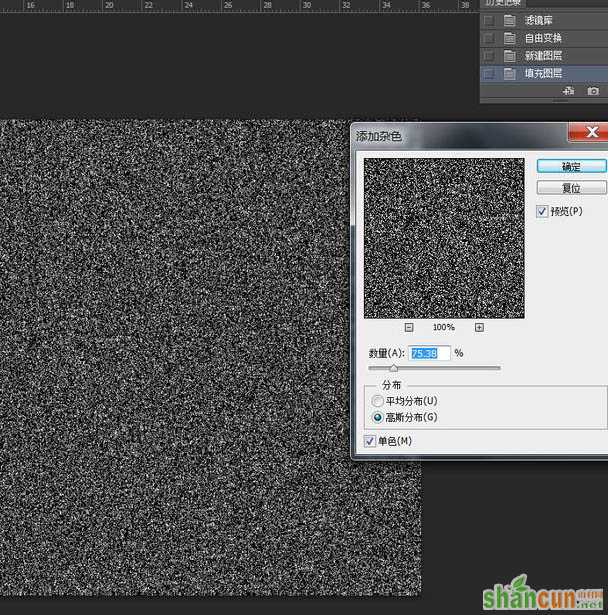Select the 平均分布(U) uniform radio button
The image size is (608, 615).
pos(377,401)
